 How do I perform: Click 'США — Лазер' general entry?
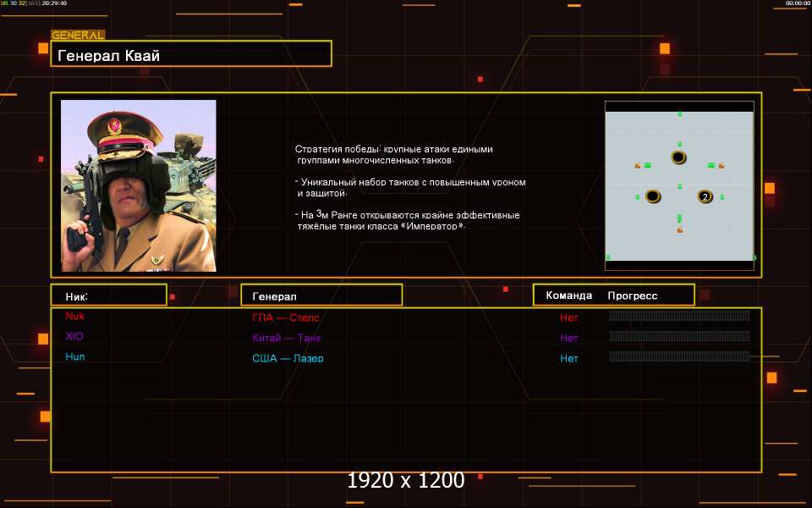click(x=288, y=357)
